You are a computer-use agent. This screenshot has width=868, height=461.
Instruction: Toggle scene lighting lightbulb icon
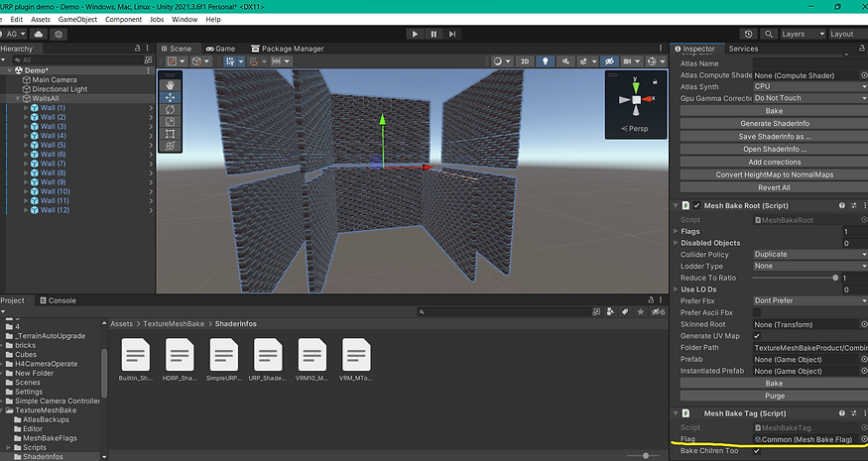coord(546,61)
